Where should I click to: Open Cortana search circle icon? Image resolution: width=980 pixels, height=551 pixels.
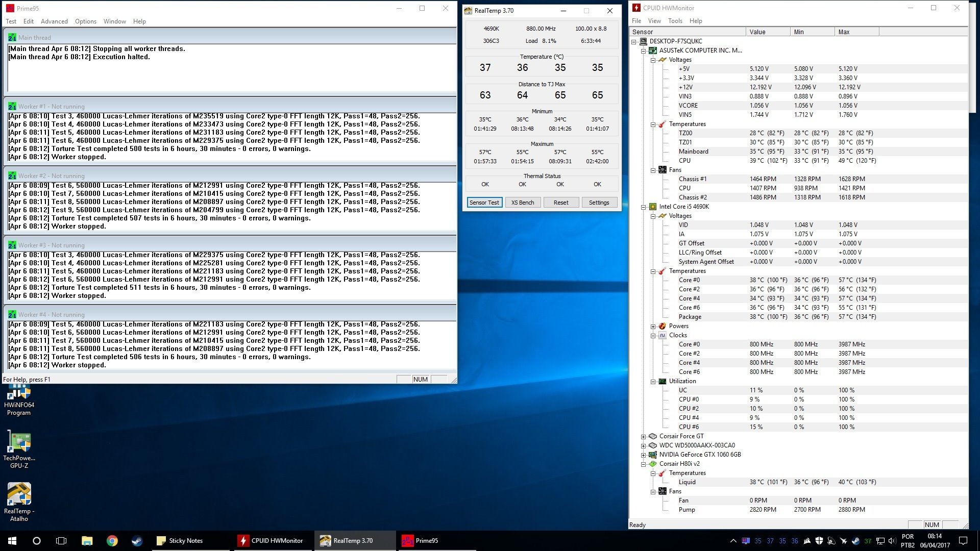click(x=37, y=541)
